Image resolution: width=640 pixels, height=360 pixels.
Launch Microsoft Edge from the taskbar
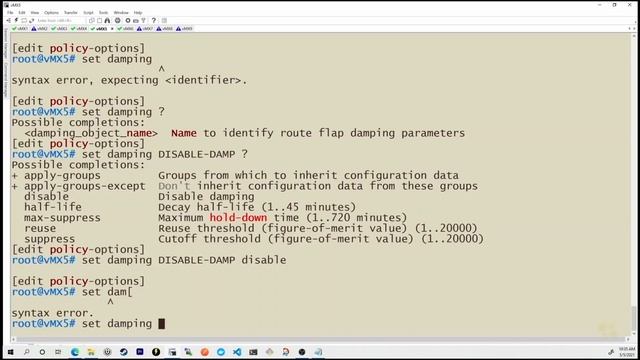[x=75, y=352]
